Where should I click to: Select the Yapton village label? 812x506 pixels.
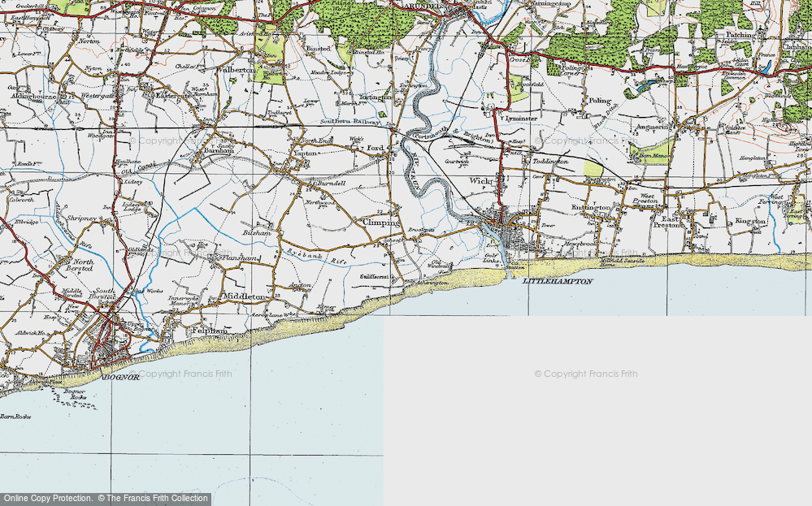305,154
